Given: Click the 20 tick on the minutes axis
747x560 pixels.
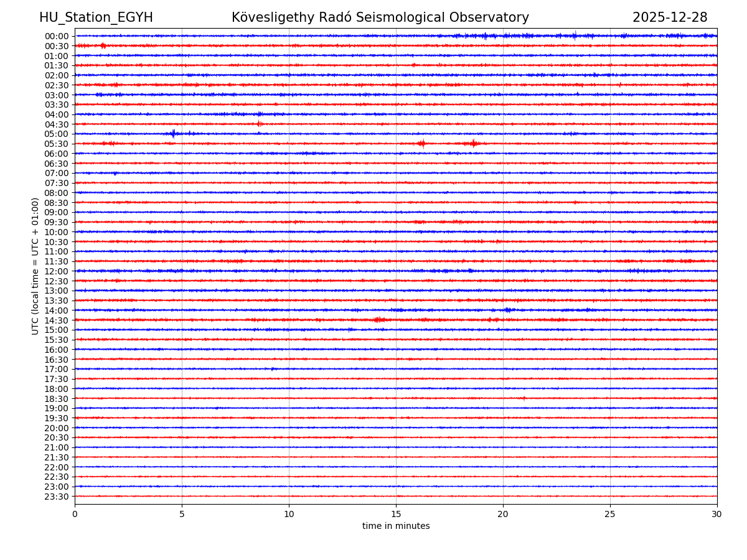Looking at the screenshot, I should 503,515.
